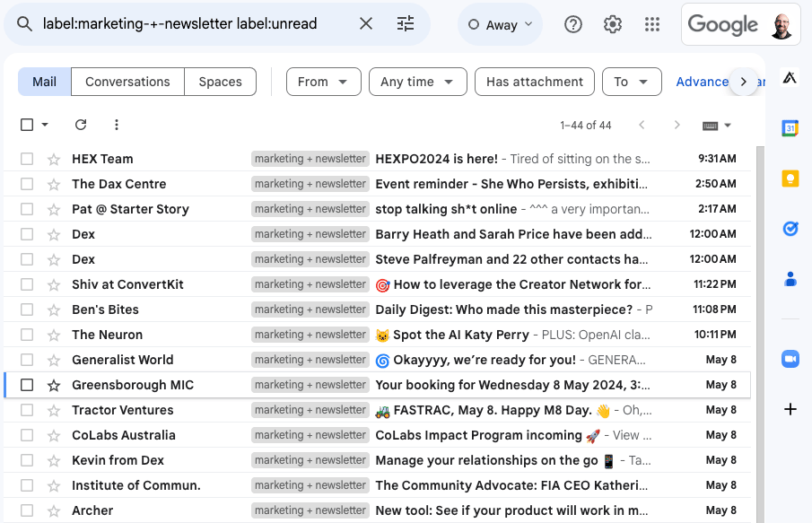
Task: Open Google Keep in the side panel
Action: 790,179
